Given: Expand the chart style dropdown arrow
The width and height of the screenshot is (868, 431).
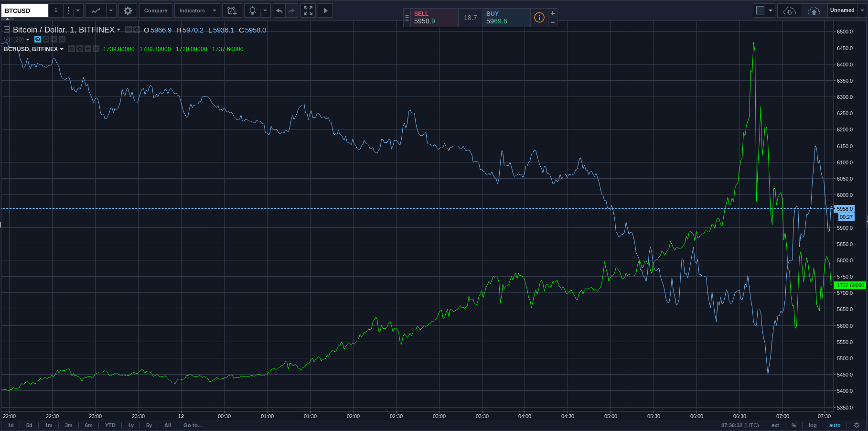Looking at the screenshot, I should (x=111, y=11).
